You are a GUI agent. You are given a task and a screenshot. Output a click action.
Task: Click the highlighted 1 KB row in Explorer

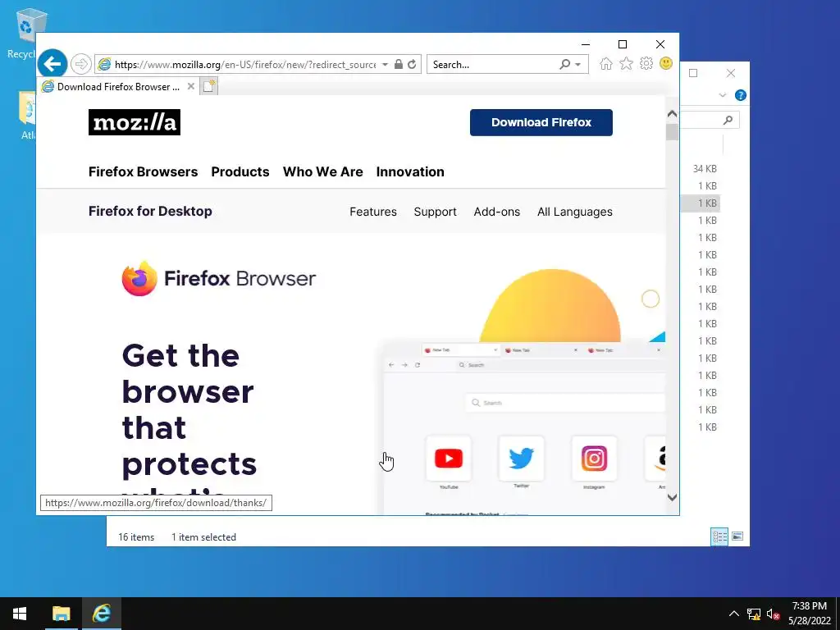coord(702,203)
